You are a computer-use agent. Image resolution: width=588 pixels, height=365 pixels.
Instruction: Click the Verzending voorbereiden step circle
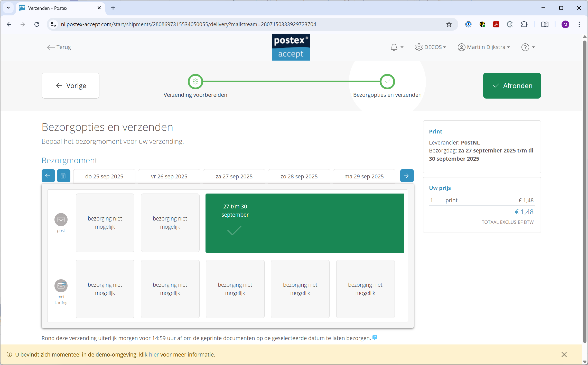[x=195, y=82]
